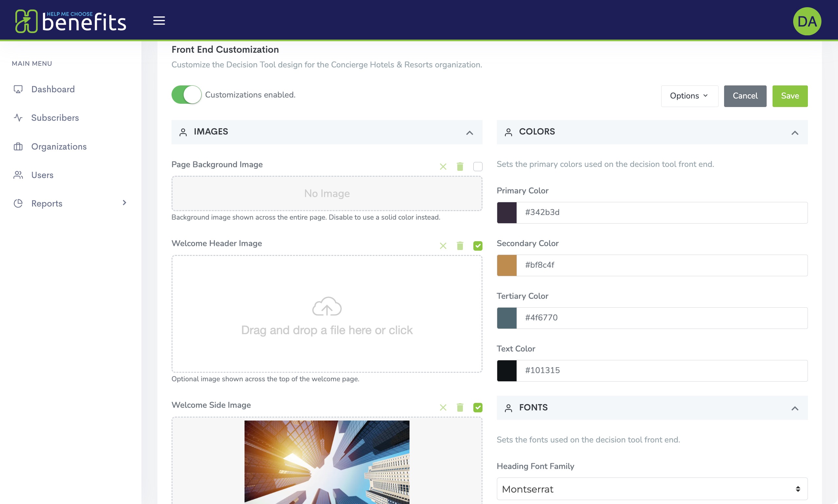This screenshot has height=504, width=838.
Task: Edit the Primary Color #342b3d field
Action: pyautogui.click(x=662, y=213)
